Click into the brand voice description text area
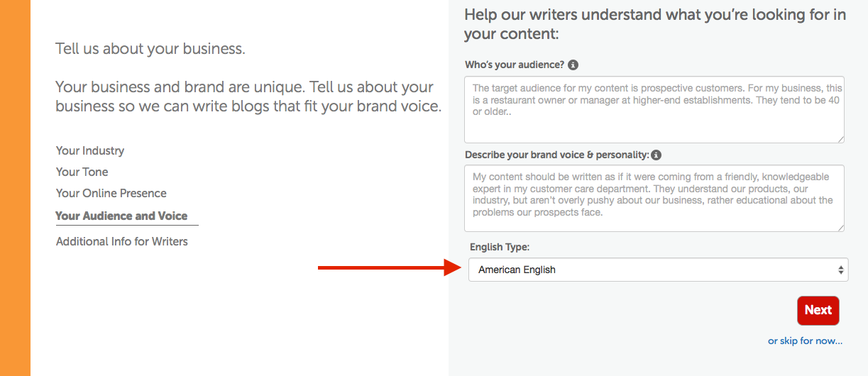This screenshot has height=376, width=868. click(x=654, y=198)
